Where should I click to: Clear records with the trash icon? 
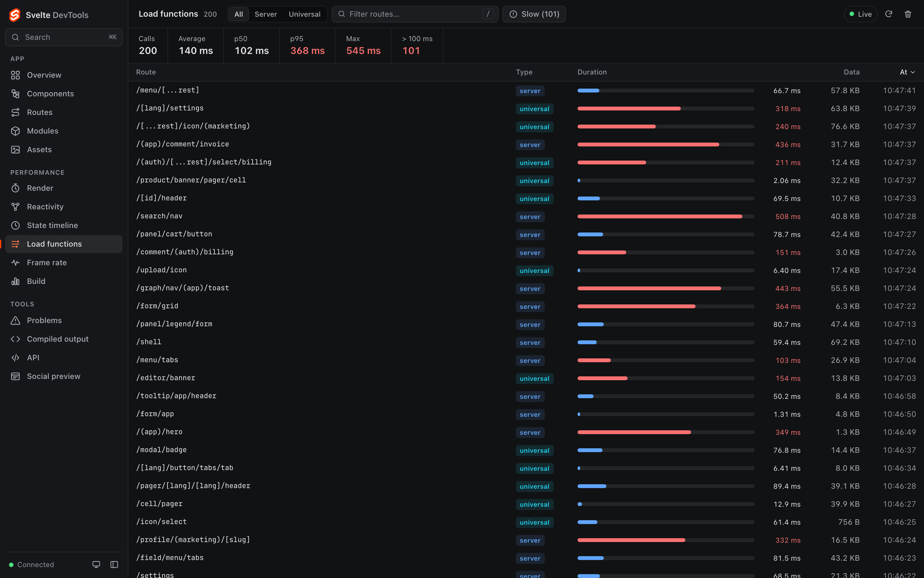[908, 14]
